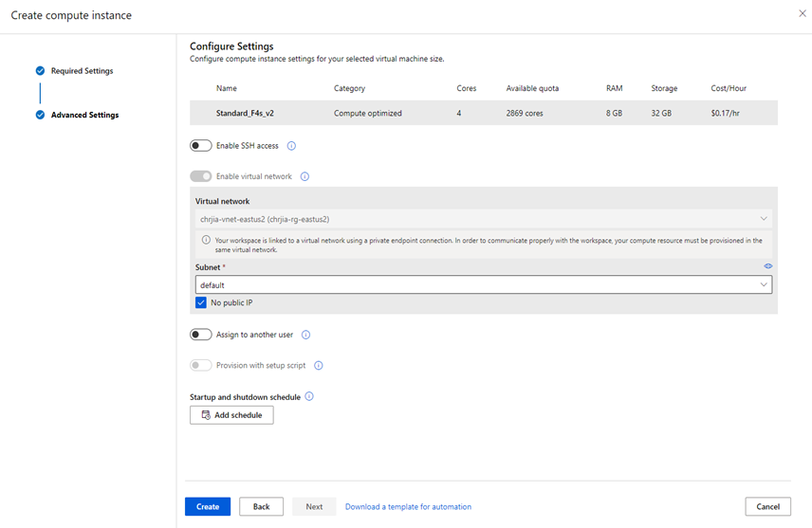Click the Name column header

pyautogui.click(x=227, y=88)
